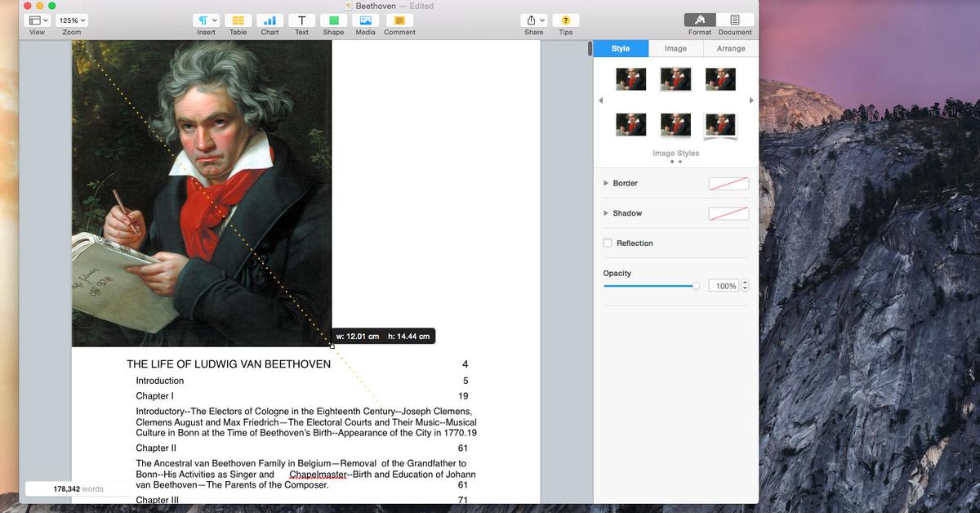Select the bottom-right reflection image style

pyautogui.click(x=720, y=125)
